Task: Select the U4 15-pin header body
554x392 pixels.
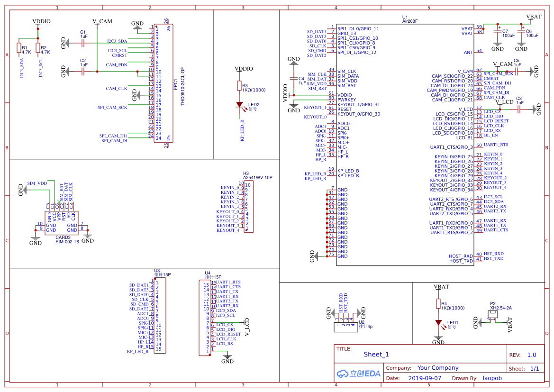Action: click(205, 318)
